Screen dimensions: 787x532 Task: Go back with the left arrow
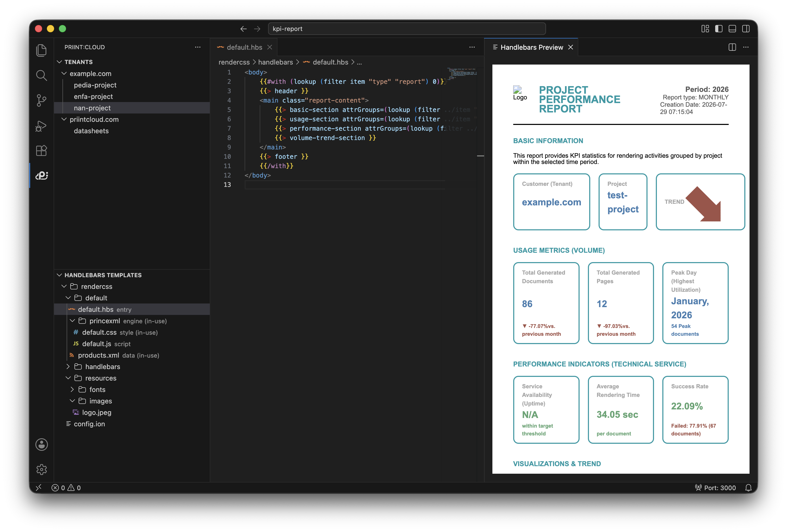point(244,29)
